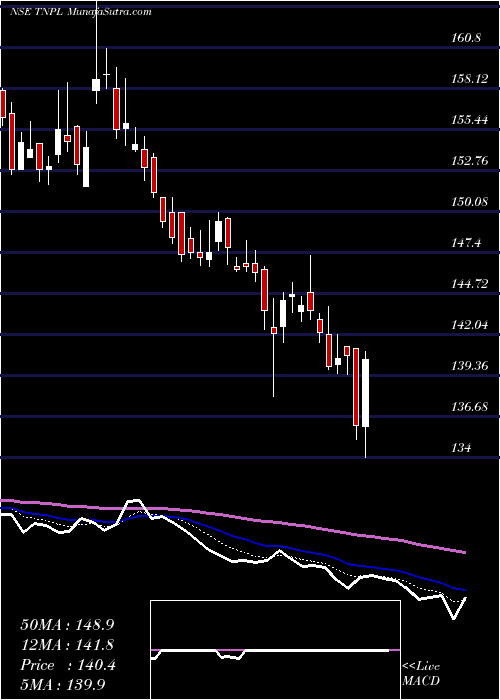The width and height of the screenshot is (500, 700).
Task: Click the 144.72 price axis label
Action: coord(470,284)
